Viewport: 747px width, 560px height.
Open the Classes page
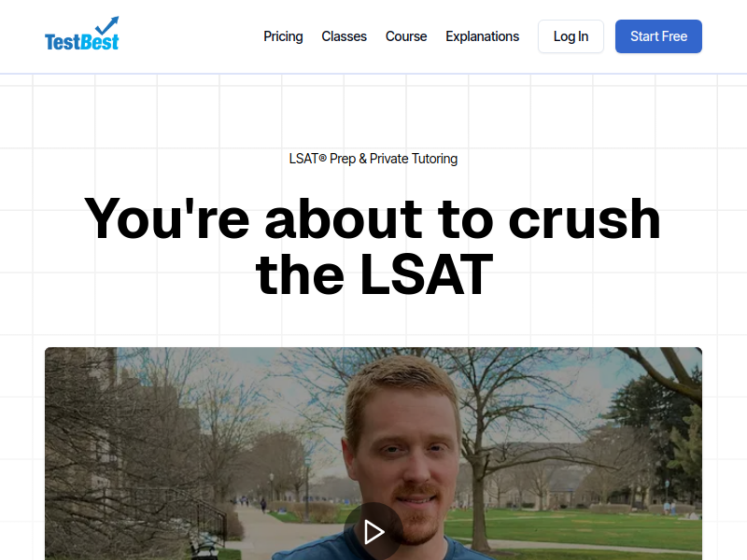(344, 36)
